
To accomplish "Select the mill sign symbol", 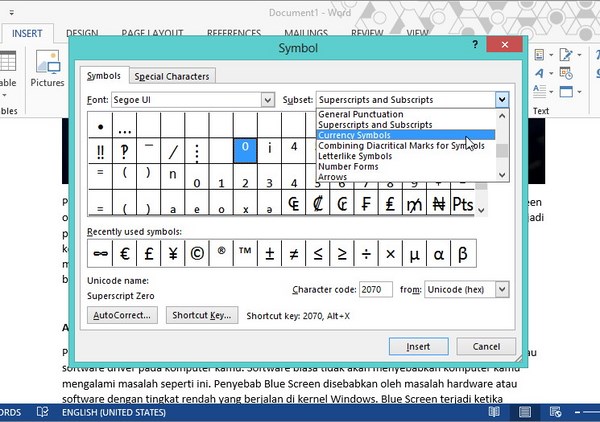I will click(414, 203).
